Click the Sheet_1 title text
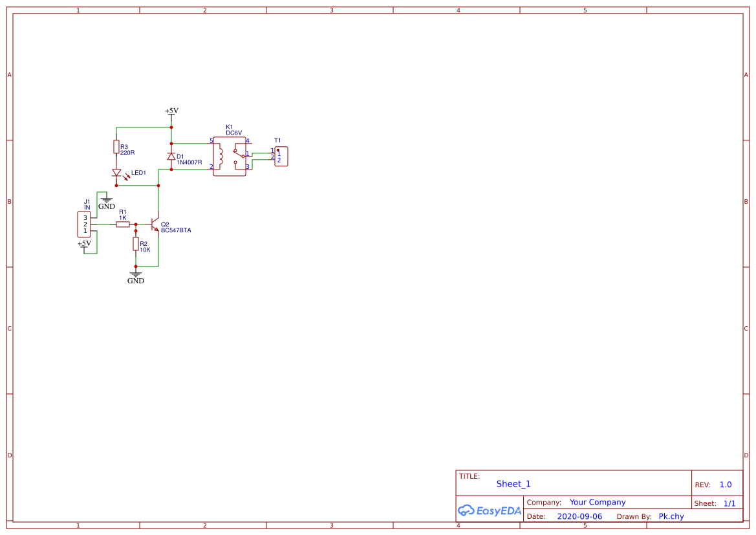This screenshot has width=756, height=535. pos(513,483)
